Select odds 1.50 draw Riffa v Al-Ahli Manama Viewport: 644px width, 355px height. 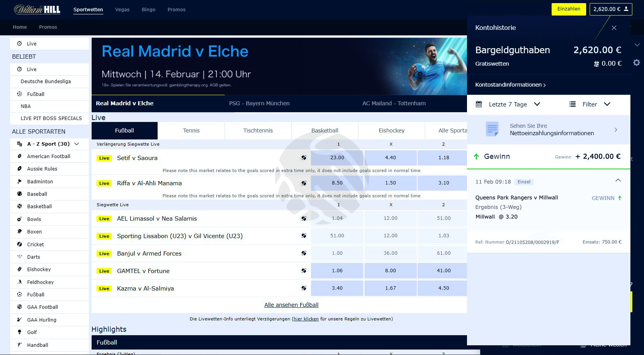click(x=391, y=183)
